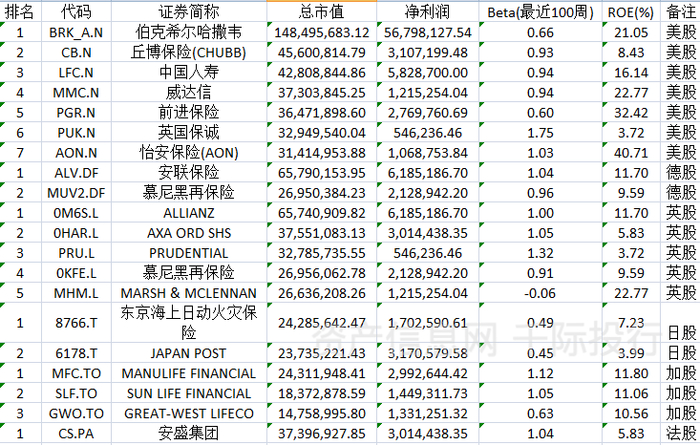700x445 pixels.
Task: Click the 备注 header cell
Action: click(x=680, y=12)
